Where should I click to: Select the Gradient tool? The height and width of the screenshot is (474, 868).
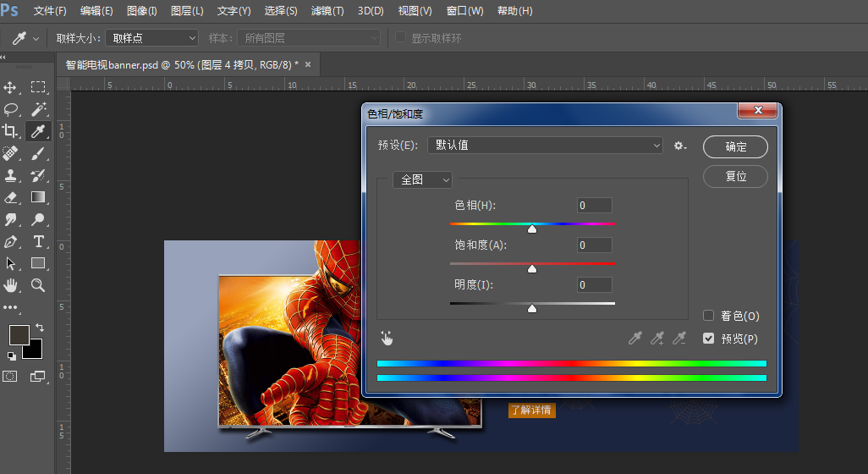click(x=37, y=197)
